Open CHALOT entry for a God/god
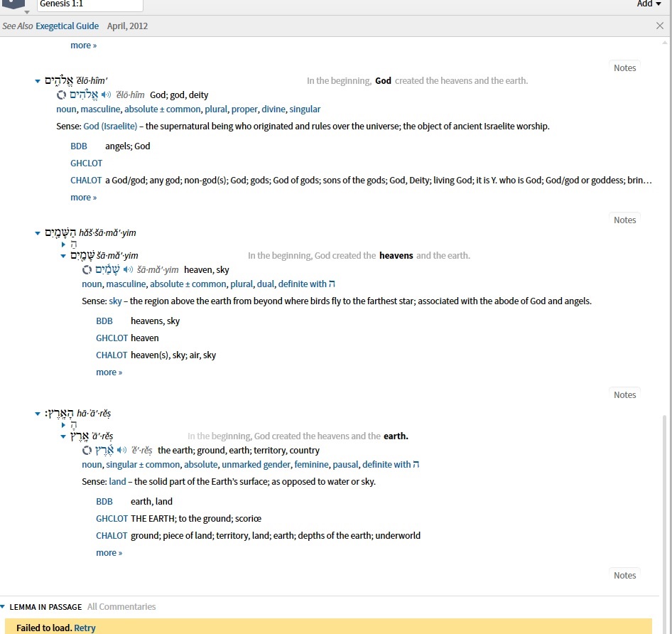 (x=86, y=181)
